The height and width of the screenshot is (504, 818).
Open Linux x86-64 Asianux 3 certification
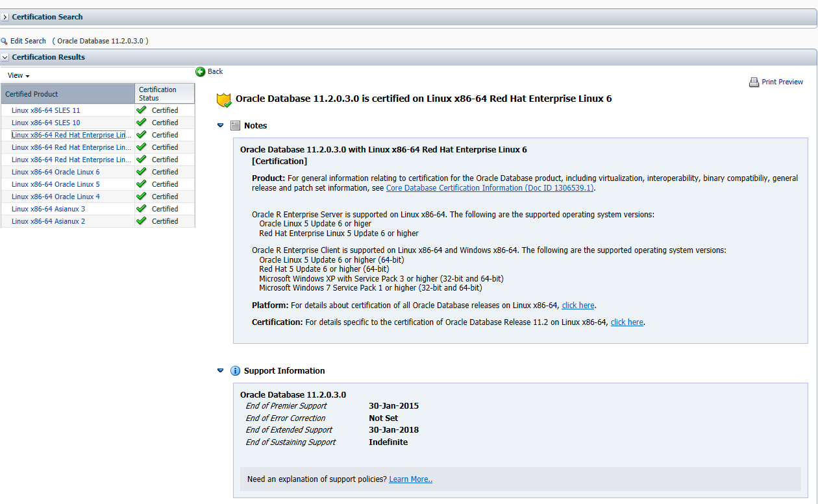pyautogui.click(x=49, y=209)
